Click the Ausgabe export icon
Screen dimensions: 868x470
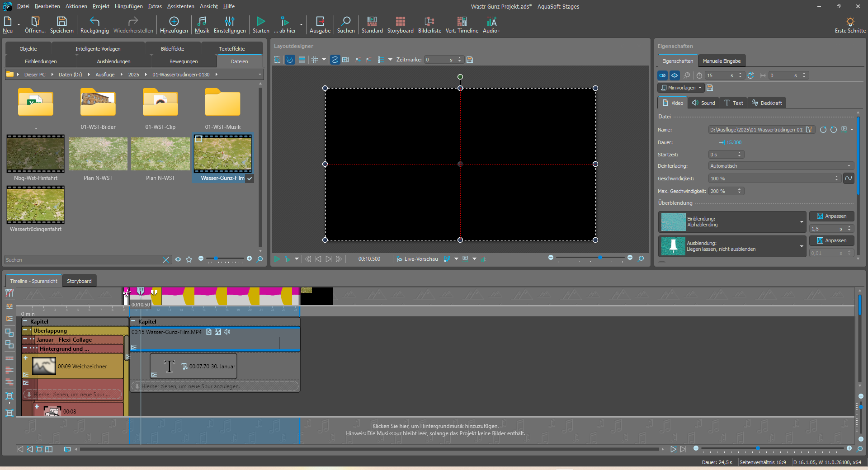pos(320,22)
